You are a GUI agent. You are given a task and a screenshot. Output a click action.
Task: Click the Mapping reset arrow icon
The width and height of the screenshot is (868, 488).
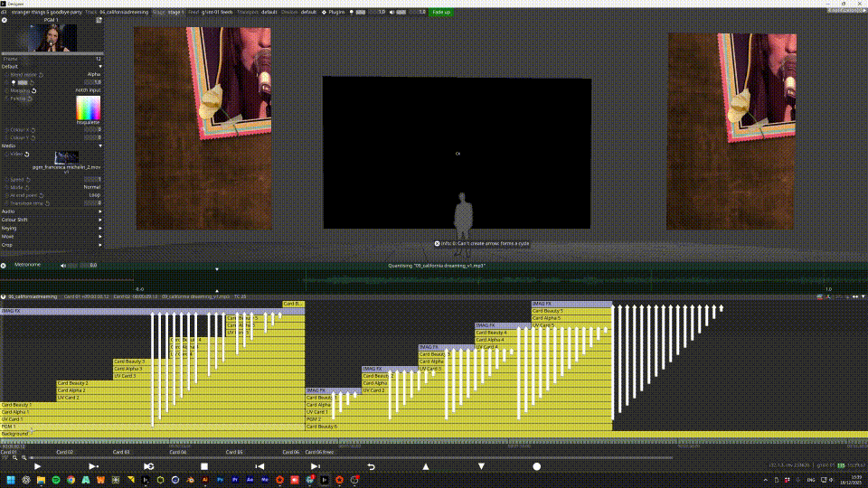[x=33, y=90]
